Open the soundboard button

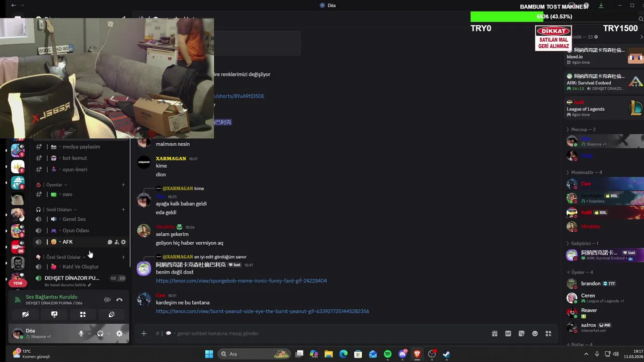pyautogui.click(x=112, y=314)
